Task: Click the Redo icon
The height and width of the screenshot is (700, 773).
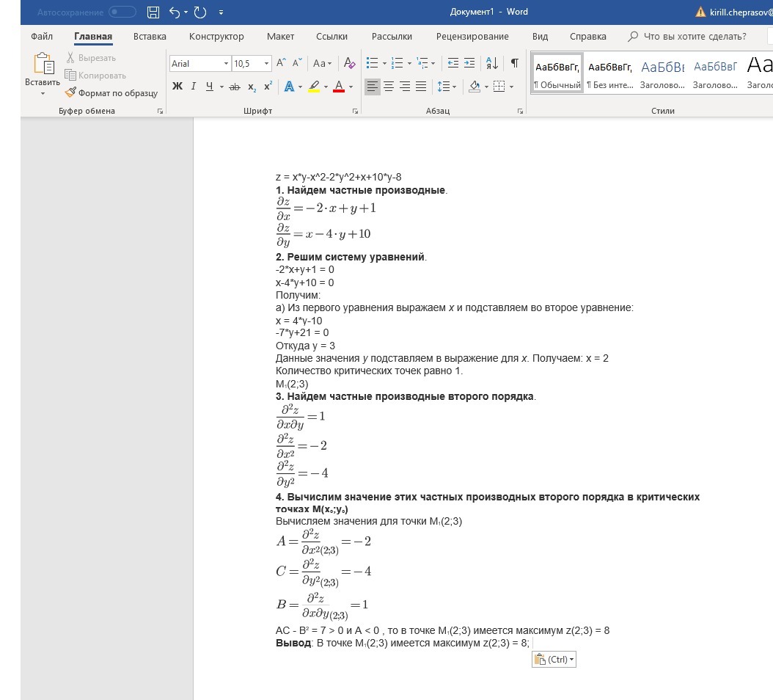Action: (x=200, y=12)
